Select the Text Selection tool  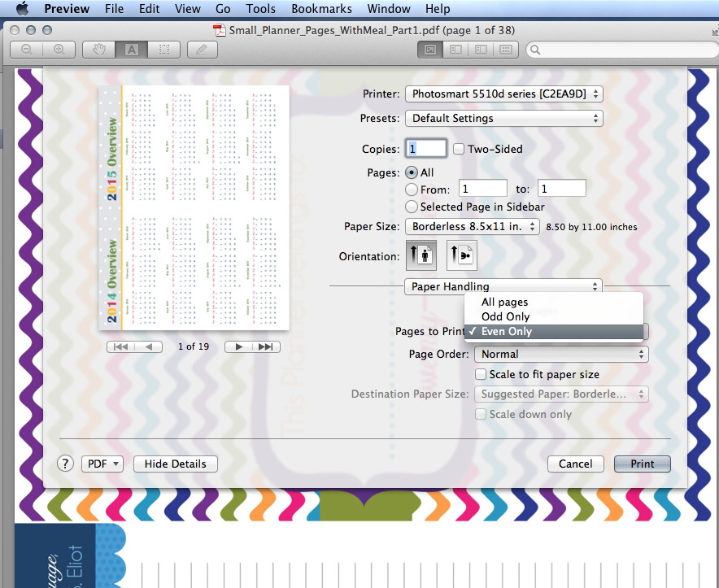tap(132, 49)
